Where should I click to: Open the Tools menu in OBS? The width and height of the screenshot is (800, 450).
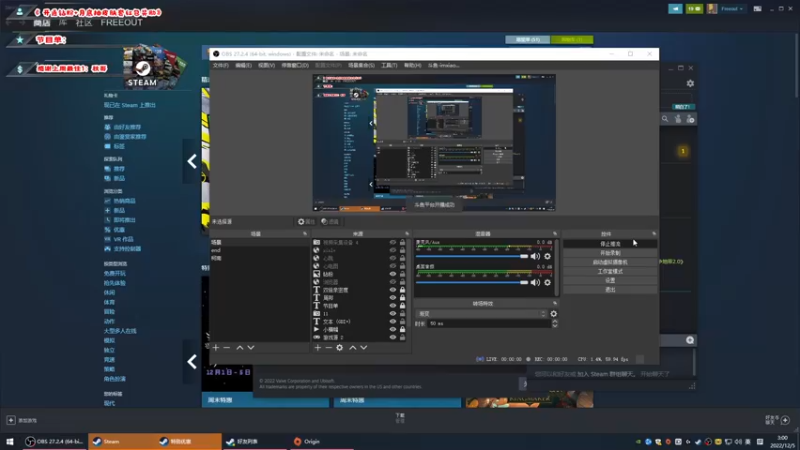389,65
